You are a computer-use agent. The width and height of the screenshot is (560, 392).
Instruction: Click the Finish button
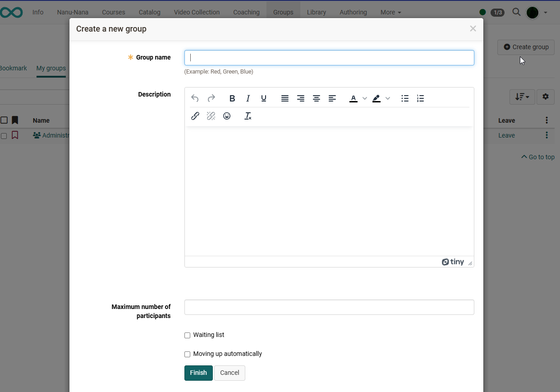[x=198, y=373]
